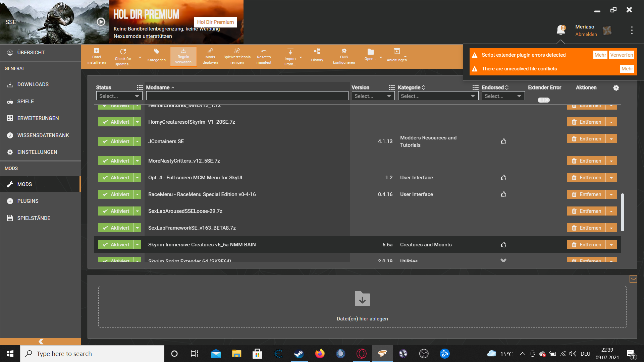Open mod table column settings gear

(x=616, y=88)
